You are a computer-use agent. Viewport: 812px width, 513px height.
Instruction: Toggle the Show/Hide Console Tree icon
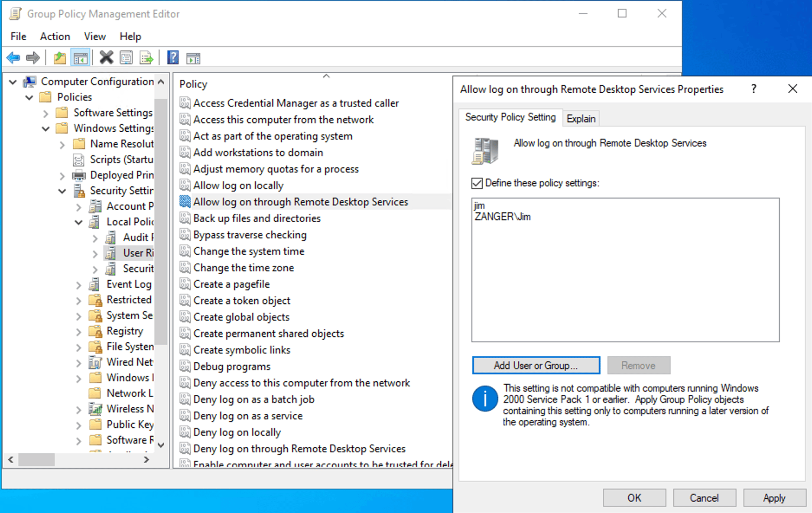tap(80, 57)
